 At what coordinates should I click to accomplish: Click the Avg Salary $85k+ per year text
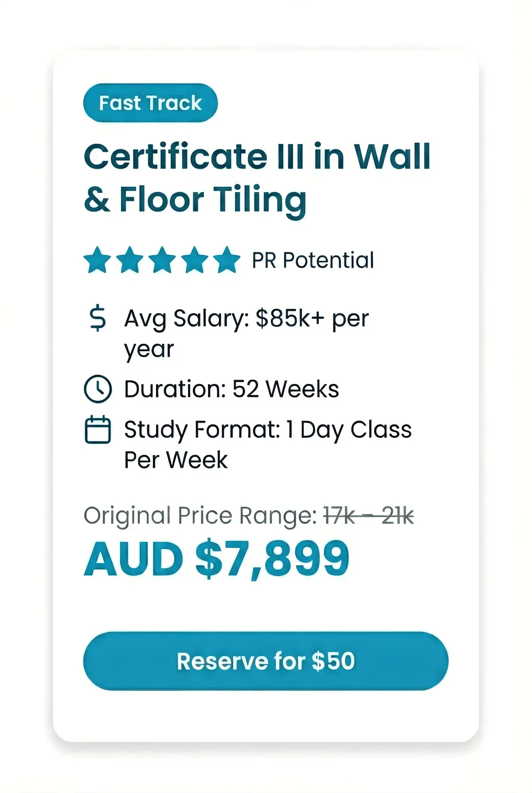(x=246, y=334)
